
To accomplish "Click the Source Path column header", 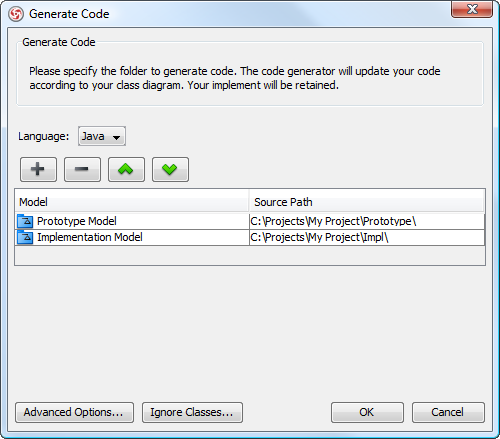I will pos(367,202).
